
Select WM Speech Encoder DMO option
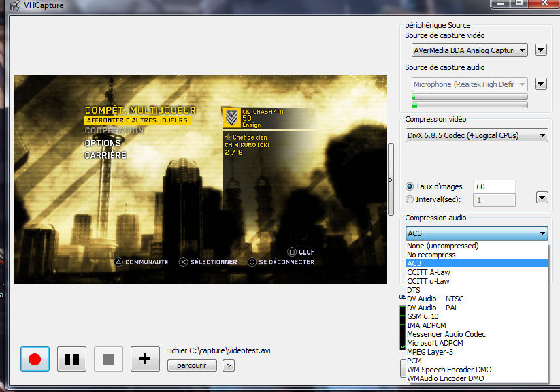(x=477, y=370)
